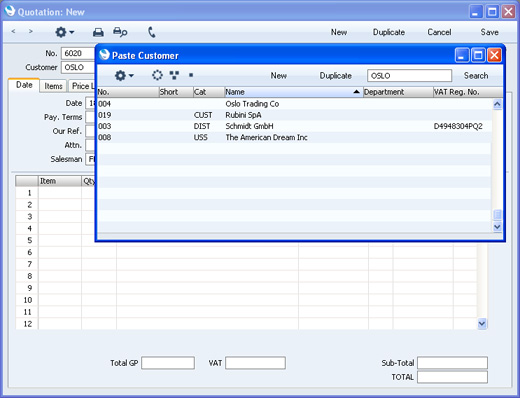
Task: Click the small square icon in Paste Customer
Action: point(191,75)
